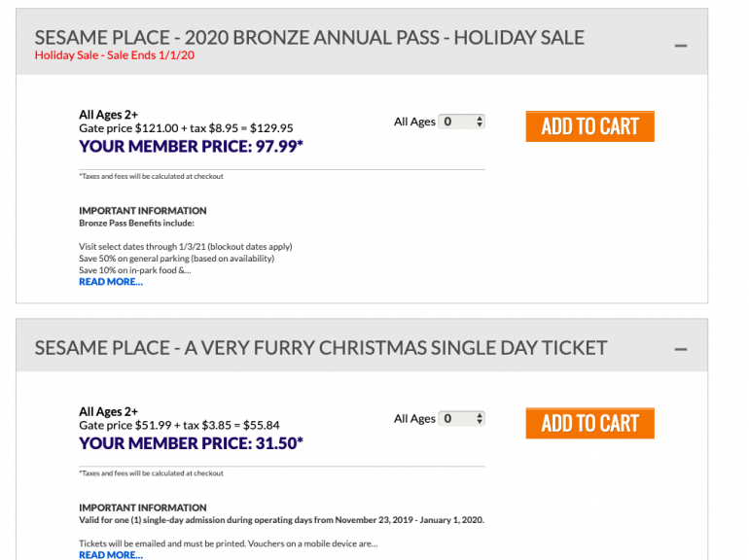Click the gate price $121.00 line
This screenshot has height=560, width=749.
pyautogui.click(x=186, y=127)
